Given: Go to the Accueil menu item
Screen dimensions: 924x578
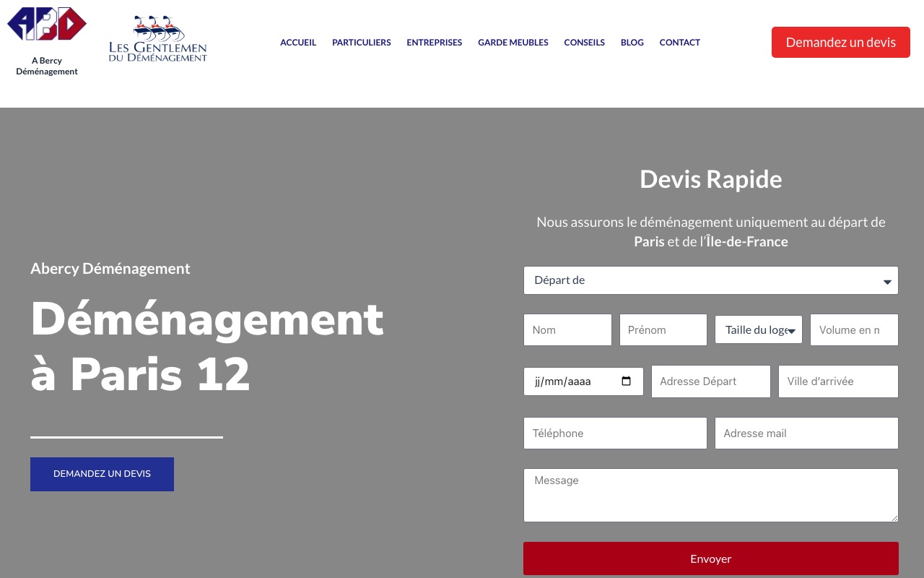Looking at the screenshot, I should point(298,43).
